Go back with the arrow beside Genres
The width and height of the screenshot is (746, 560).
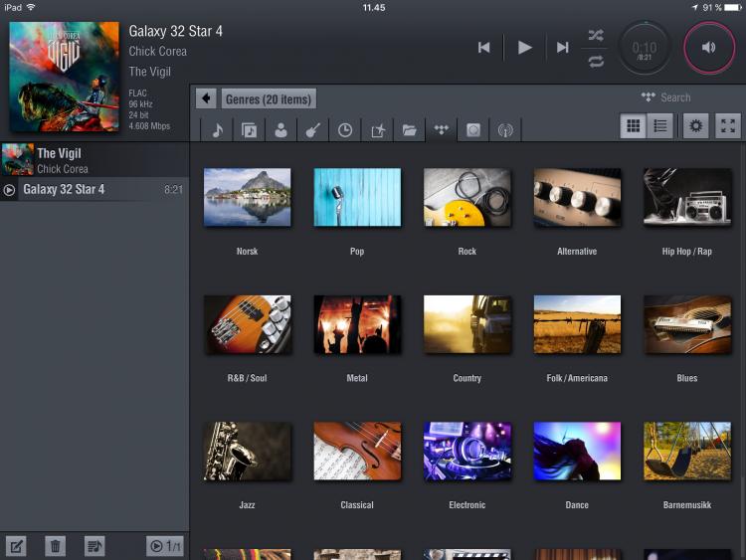pyautogui.click(x=206, y=98)
